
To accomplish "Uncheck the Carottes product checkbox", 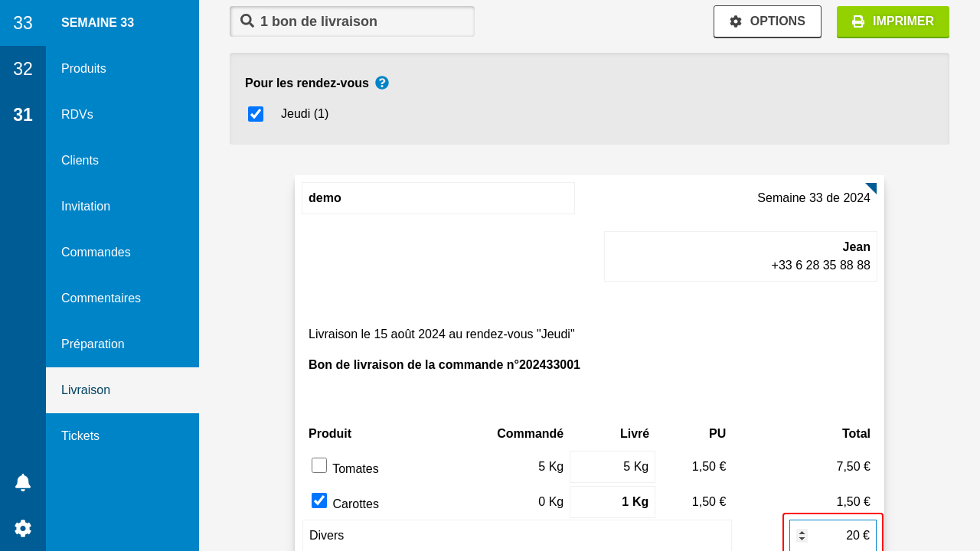I will click(x=319, y=500).
